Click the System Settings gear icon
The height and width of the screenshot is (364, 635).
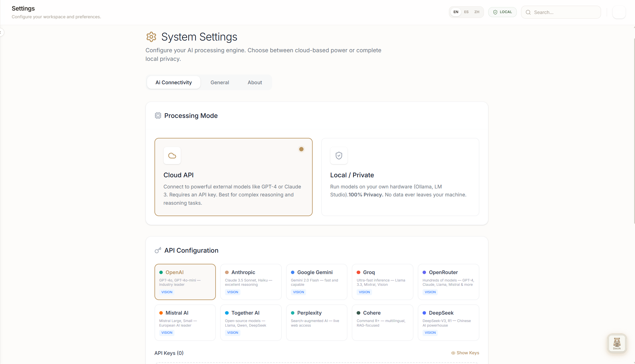(x=151, y=37)
